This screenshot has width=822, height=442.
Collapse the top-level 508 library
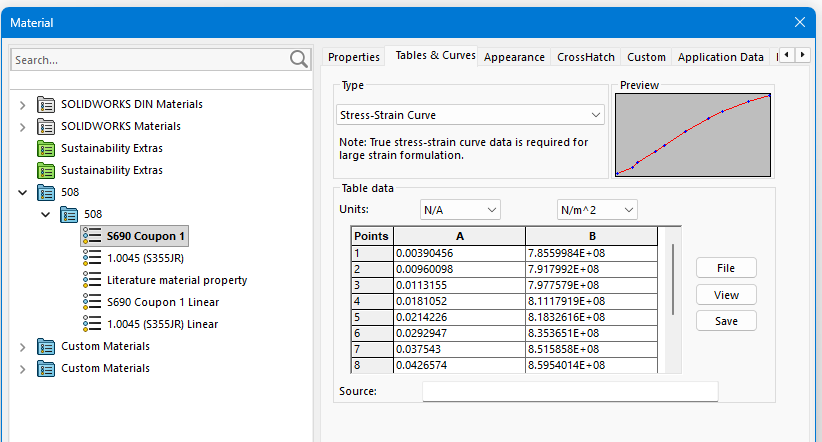tap(23, 192)
